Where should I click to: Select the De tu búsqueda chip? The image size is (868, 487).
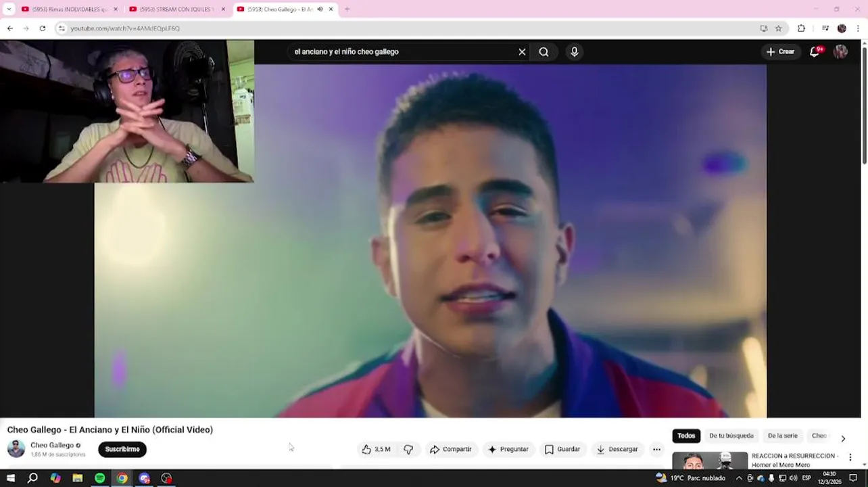pos(731,436)
